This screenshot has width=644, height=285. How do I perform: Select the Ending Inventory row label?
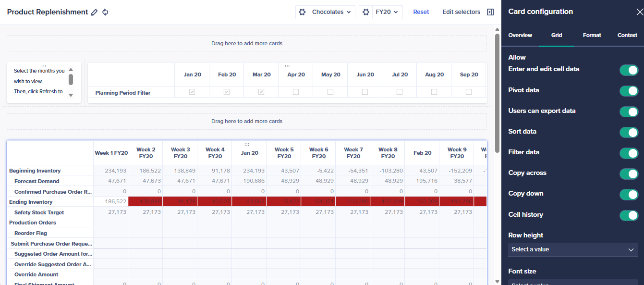point(31,202)
